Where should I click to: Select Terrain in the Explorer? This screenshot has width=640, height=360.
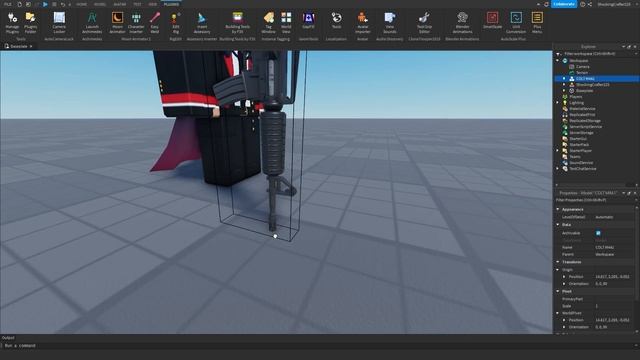[582, 73]
